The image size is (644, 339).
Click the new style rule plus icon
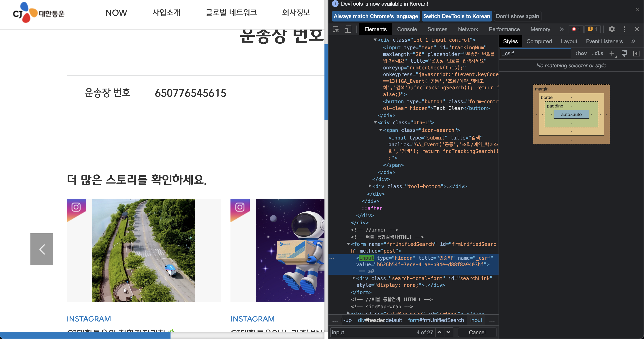coord(612,53)
